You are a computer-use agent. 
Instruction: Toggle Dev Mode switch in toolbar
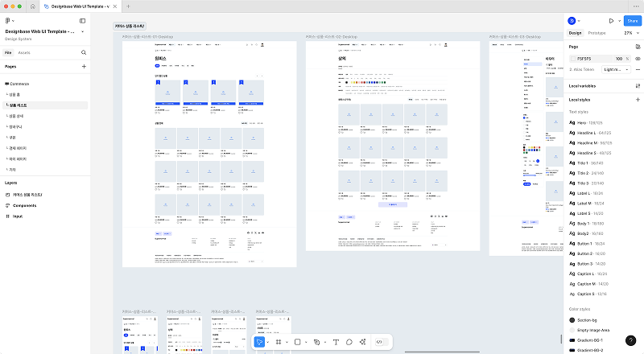[x=382, y=342]
